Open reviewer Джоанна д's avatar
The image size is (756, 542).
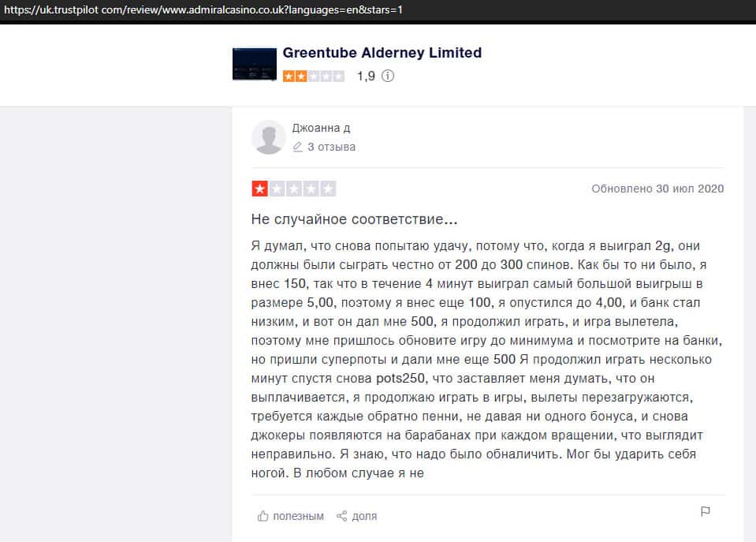pyautogui.click(x=269, y=137)
